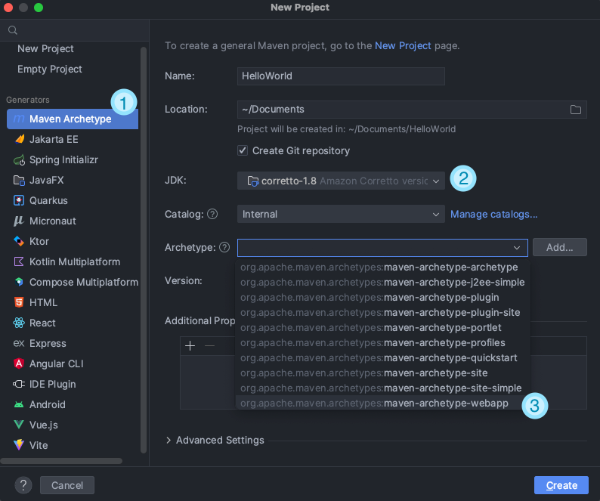The width and height of the screenshot is (600, 501).
Task: Collapse the Archetype dropdown arrow
Action: (517, 248)
